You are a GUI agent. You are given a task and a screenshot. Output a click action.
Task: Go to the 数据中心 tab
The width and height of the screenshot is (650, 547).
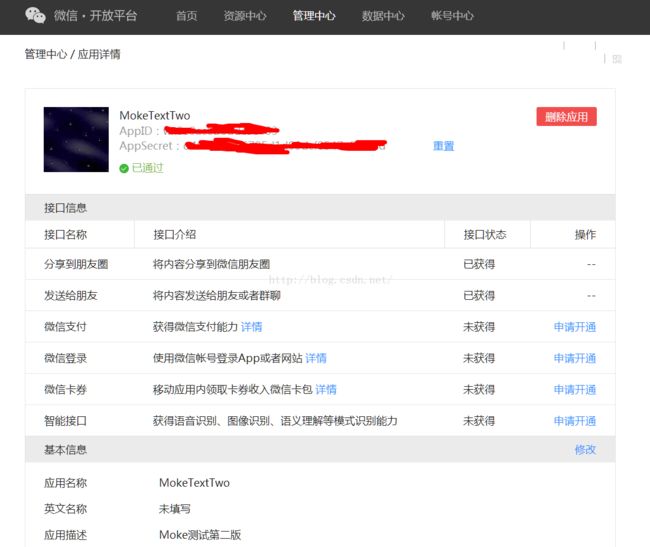(383, 16)
